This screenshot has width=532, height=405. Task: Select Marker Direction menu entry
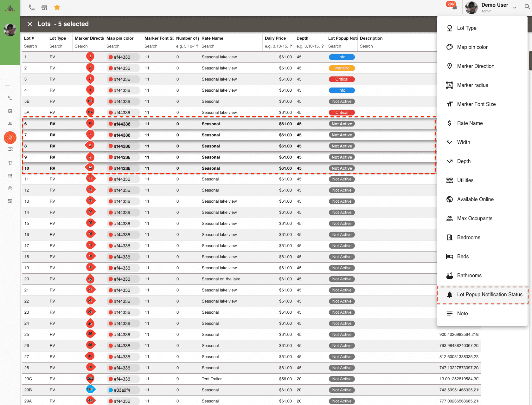point(482,66)
